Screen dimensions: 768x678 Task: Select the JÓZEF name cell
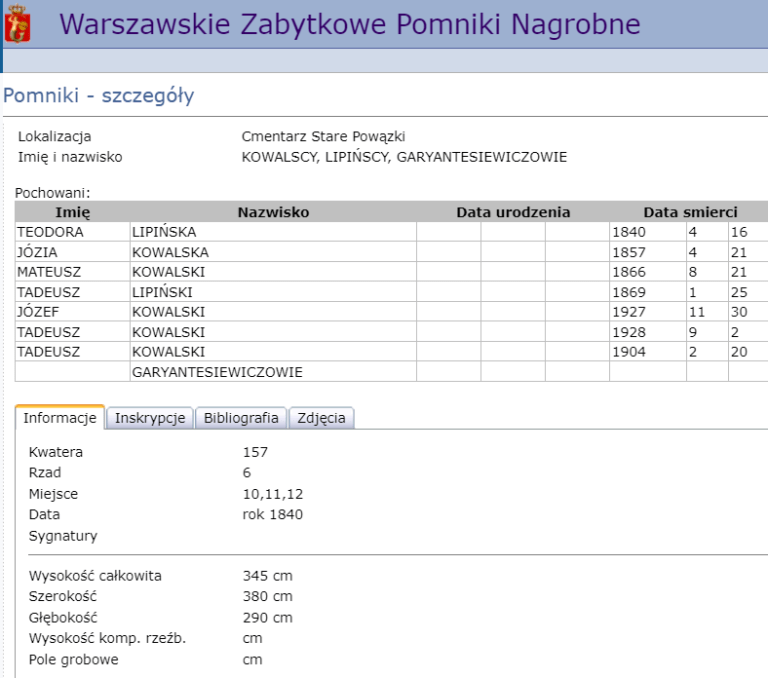72,312
